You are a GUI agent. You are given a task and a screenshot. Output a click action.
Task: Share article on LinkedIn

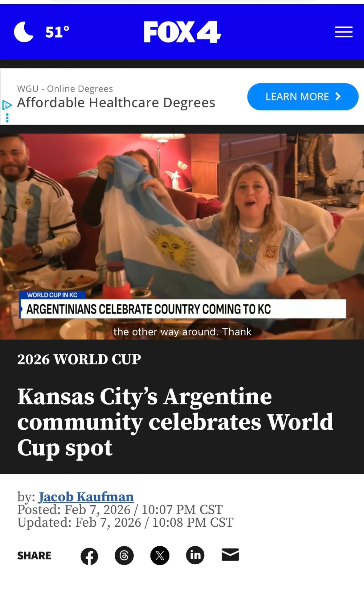pos(195,555)
